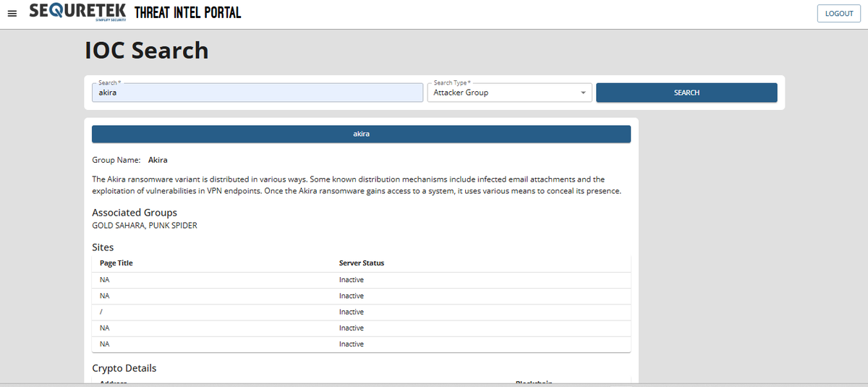Click the Page Title column header
This screenshot has height=387, width=868.
[116, 263]
